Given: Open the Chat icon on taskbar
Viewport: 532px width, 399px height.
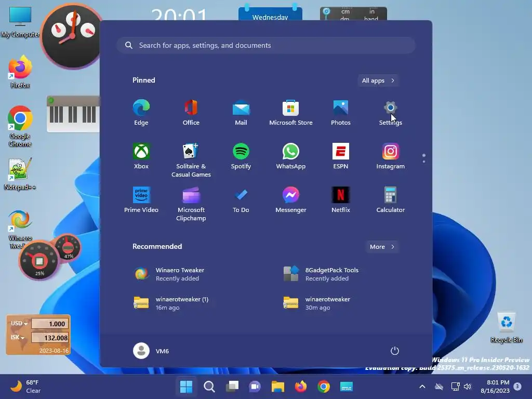Looking at the screenshot, I should pos(255,387).
